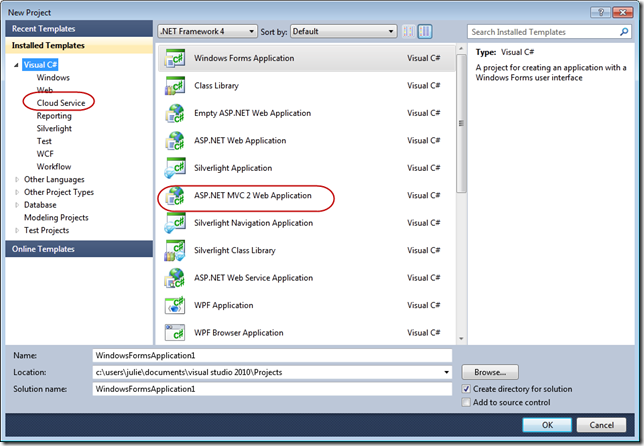Click the Solution name text field
The image size is (644, 446).
(x=272, y=389)
